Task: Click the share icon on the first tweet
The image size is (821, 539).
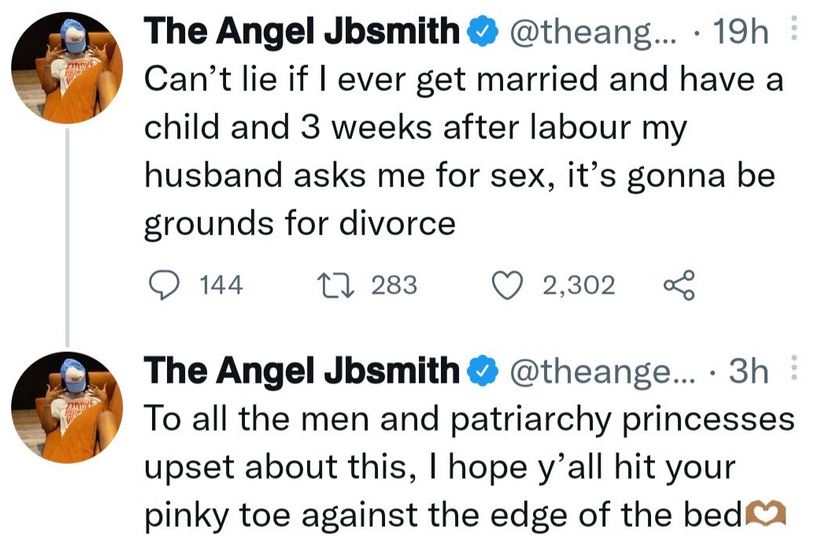Action: [677, 286]
